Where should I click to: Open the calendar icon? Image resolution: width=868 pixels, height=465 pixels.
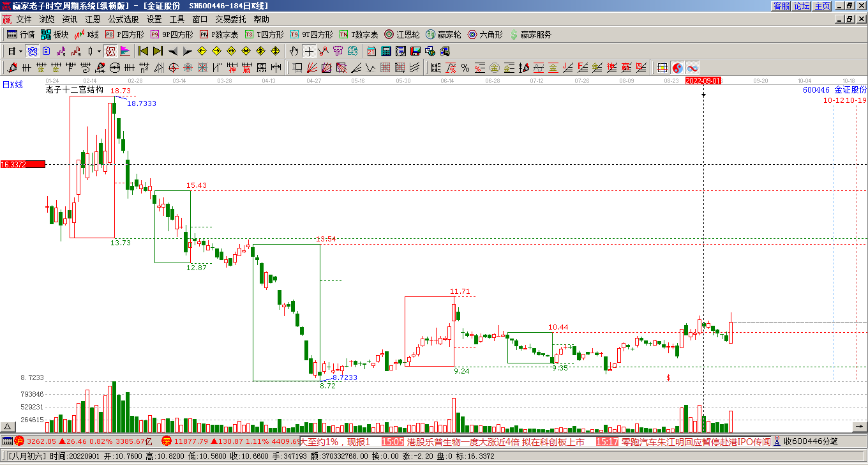(x=371, y=51)
